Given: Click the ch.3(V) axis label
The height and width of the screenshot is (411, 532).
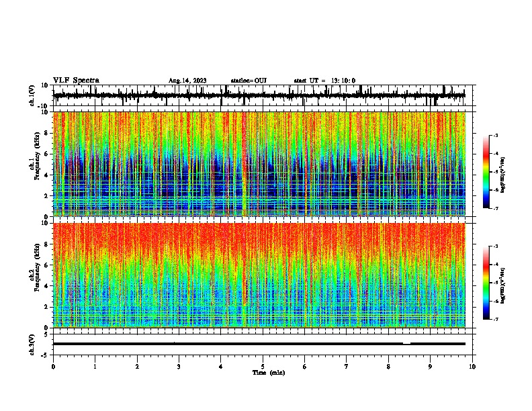Looking at the screenshot, I should (x=32, y=345).
